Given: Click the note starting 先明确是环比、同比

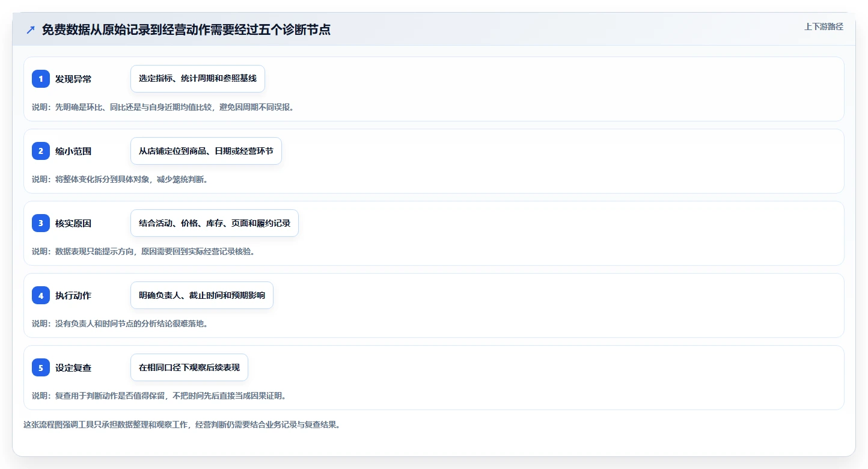Looking at the screenshot, I should 163,107.
